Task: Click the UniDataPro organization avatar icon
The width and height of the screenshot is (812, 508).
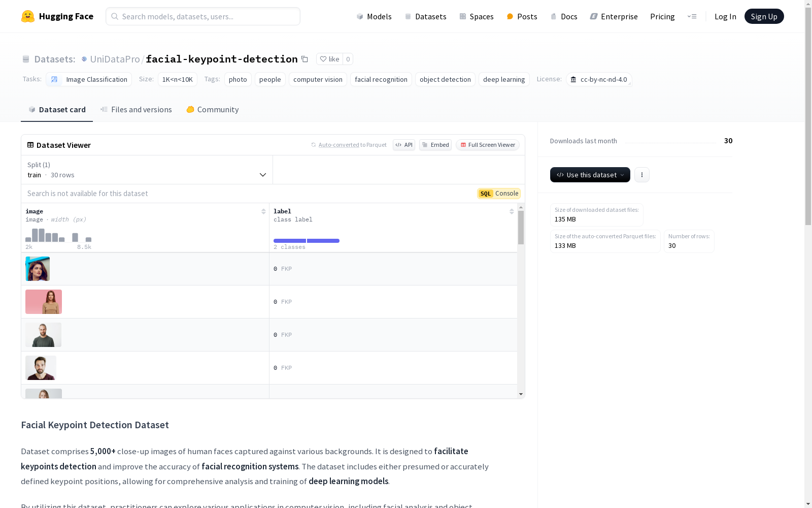Action: tap(84, 59)
